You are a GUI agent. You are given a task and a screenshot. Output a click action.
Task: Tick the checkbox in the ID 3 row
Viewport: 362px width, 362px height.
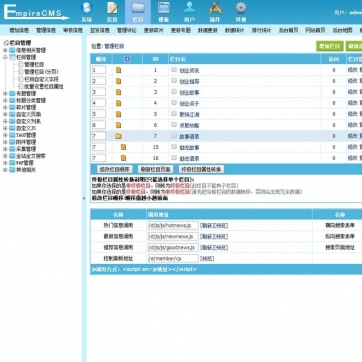pos(174,92)
